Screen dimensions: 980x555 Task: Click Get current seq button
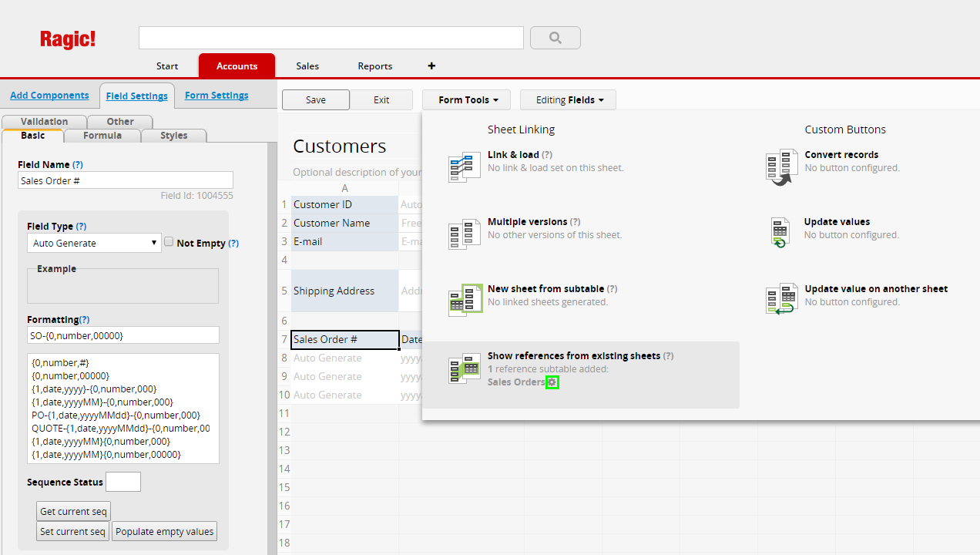pos(74,512)
